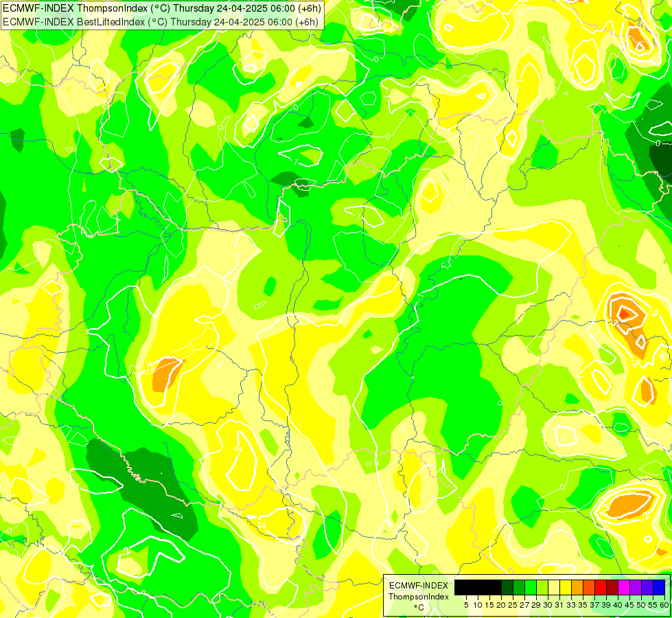The image size is (672, 618).
Task: Click the '°C' unit label in legend
Action: click(419, 608)
